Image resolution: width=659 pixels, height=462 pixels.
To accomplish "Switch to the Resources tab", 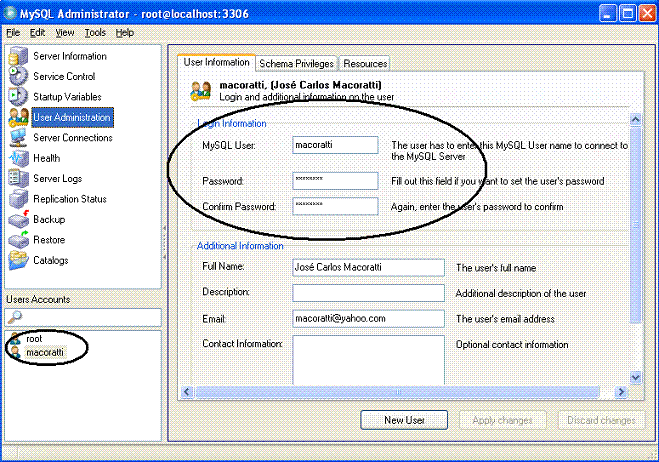I will [x=365, y=63].
